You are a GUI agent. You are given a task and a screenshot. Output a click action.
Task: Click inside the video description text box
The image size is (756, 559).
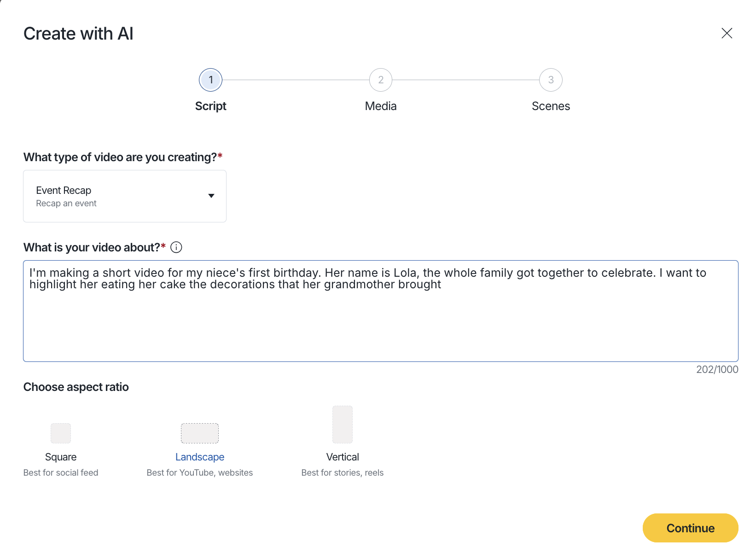click(380, 322)
